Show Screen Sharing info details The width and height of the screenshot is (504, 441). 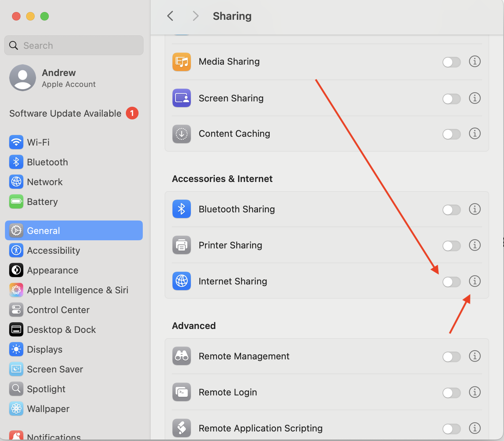[x=474, y=98]
